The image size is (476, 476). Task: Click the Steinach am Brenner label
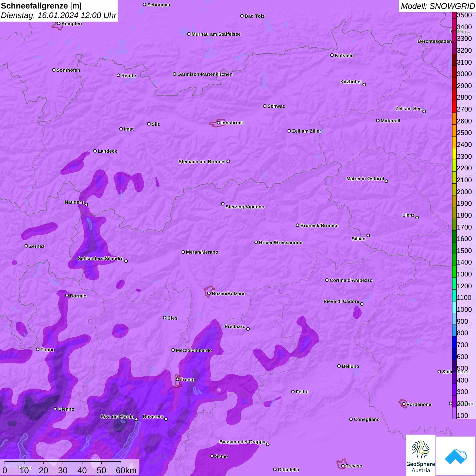(x=202, y=161)
